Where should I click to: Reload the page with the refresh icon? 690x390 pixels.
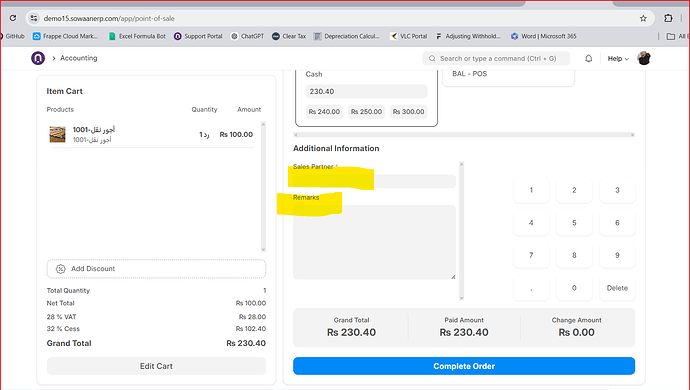pos(13,18)
